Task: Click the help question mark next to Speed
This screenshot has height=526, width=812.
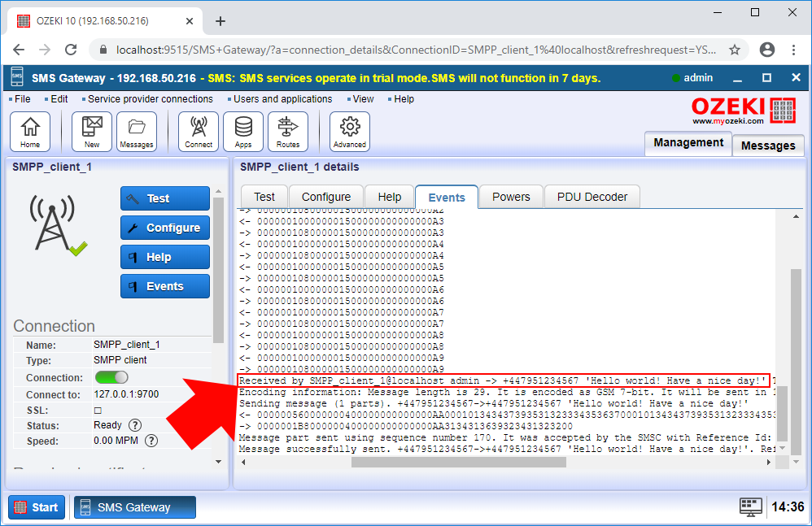Action: point(151,441)
